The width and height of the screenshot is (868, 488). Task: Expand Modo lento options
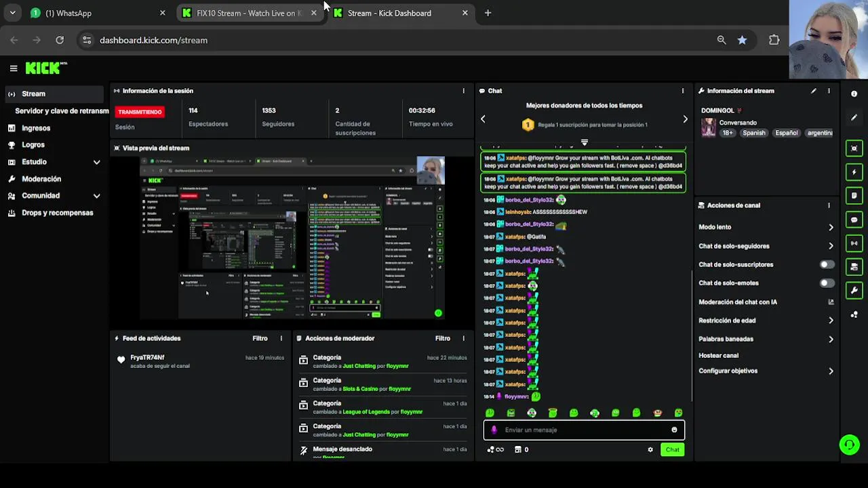point(831,227)
